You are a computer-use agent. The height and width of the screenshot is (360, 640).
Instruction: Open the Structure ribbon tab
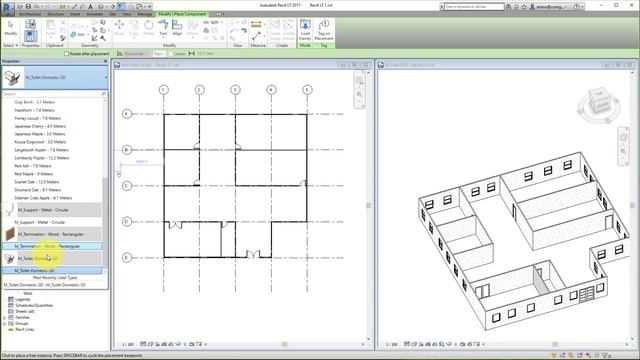click(x=56, y=14)
